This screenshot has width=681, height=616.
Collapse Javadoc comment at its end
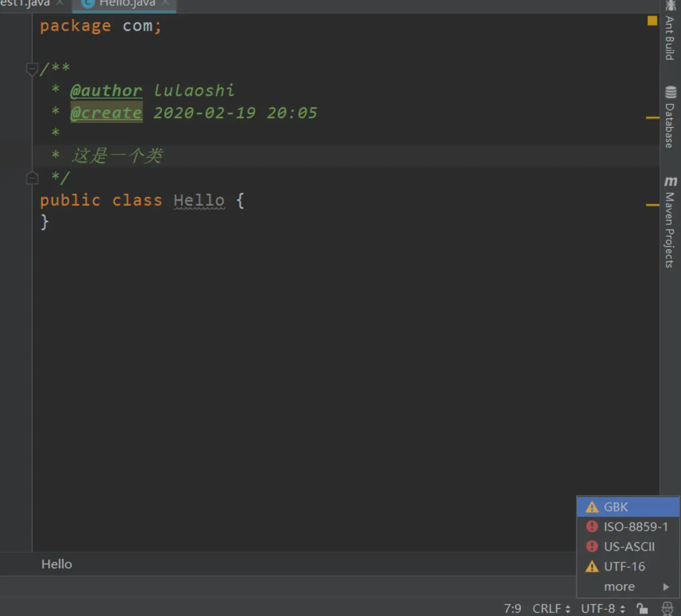(32, 178)
